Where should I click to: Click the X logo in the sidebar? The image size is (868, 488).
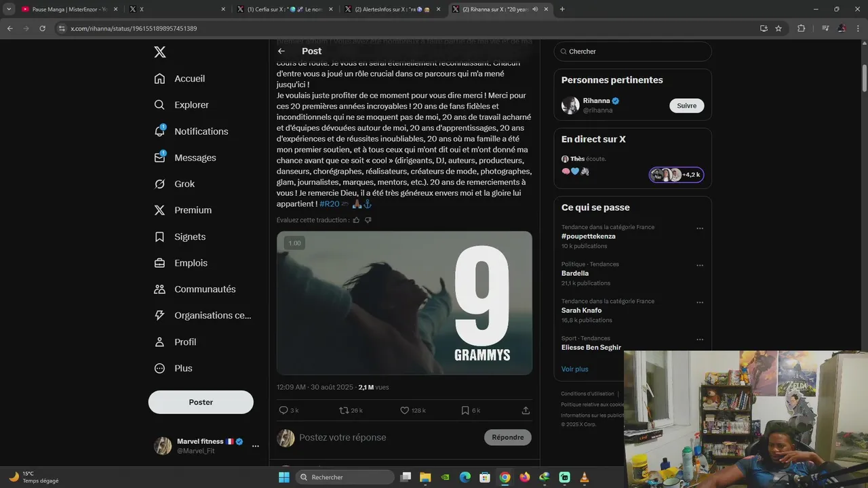pyautogui.click(x=159, y=52)
